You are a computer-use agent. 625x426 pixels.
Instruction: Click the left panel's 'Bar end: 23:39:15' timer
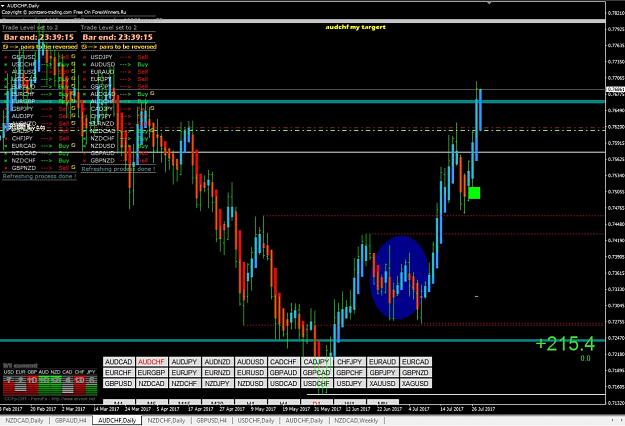click(39, 37)
